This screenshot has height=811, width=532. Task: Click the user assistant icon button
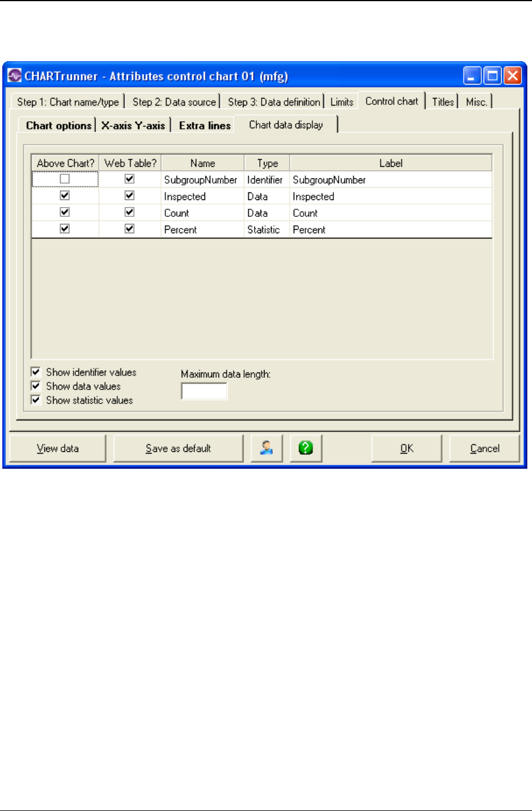click(x=266, y=448)
